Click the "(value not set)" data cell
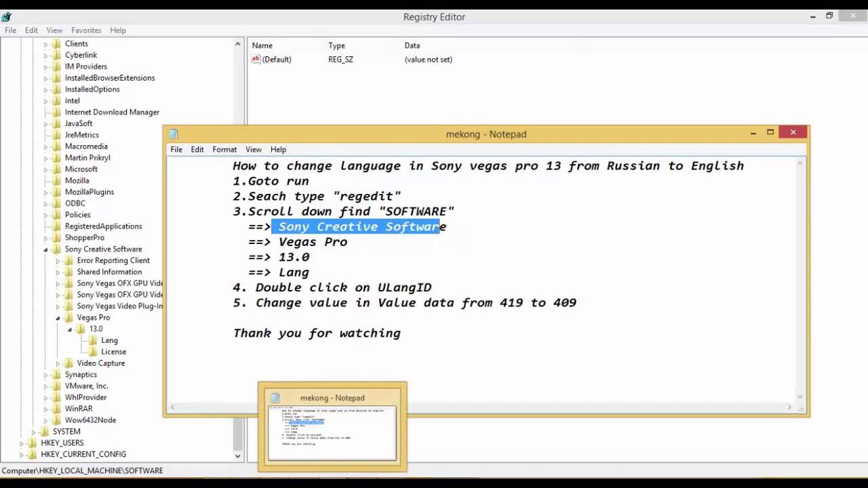The width and height of the screenshot is (868, 488). [x=429, y=60]
